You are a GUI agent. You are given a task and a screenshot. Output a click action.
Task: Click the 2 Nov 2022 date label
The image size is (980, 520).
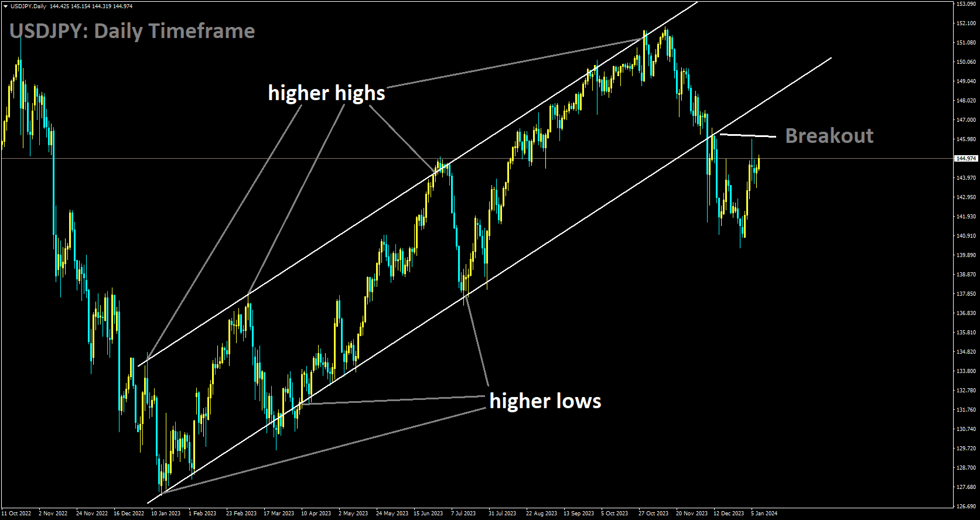point(53,514)
